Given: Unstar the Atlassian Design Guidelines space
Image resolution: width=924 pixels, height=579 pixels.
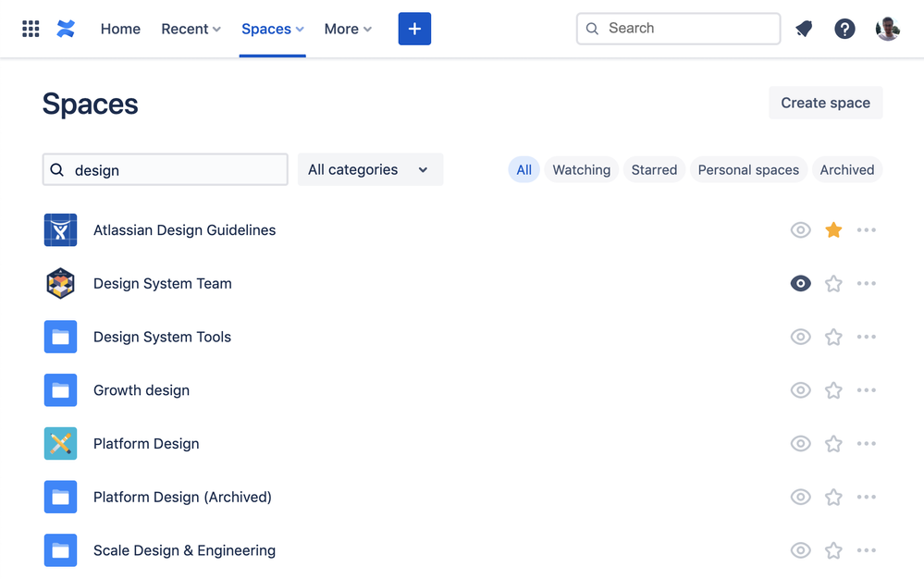Looking at the screenshot, I should [x=832, y=229].
